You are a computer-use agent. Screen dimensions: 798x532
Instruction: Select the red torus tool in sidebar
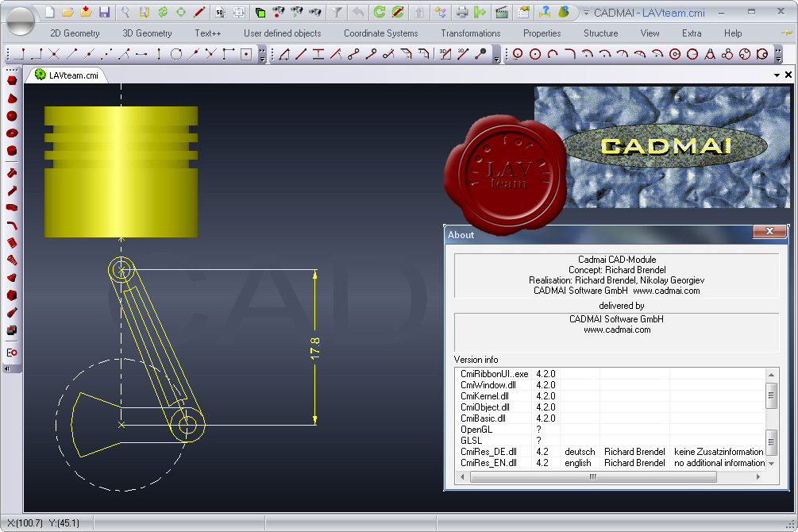[x=12, y=133]
